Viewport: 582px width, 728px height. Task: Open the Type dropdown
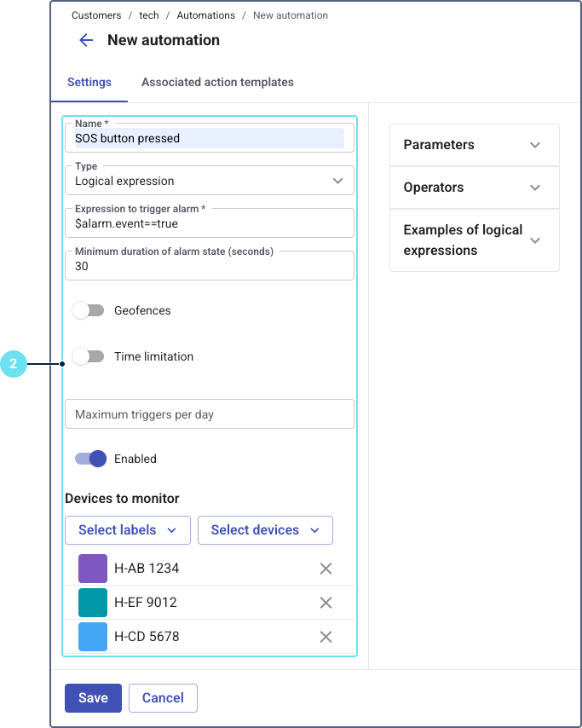(x=209, y=181)
